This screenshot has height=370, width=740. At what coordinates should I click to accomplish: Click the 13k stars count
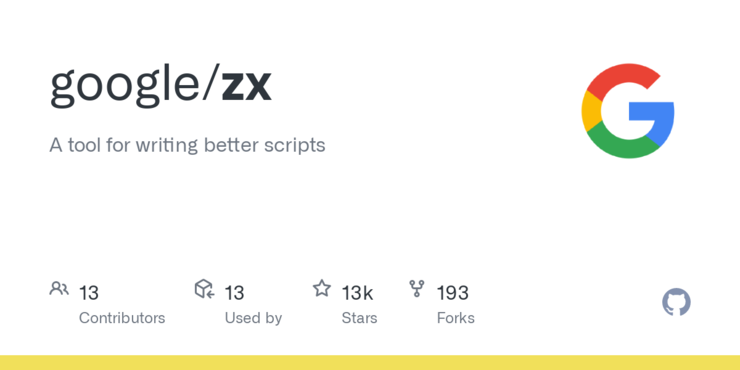[x=357, y=293]
